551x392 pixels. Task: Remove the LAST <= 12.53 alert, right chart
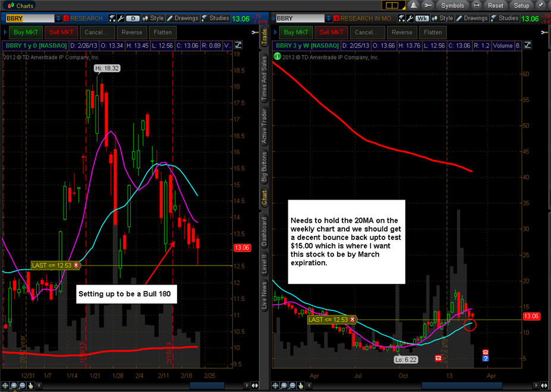click(352, 320)
